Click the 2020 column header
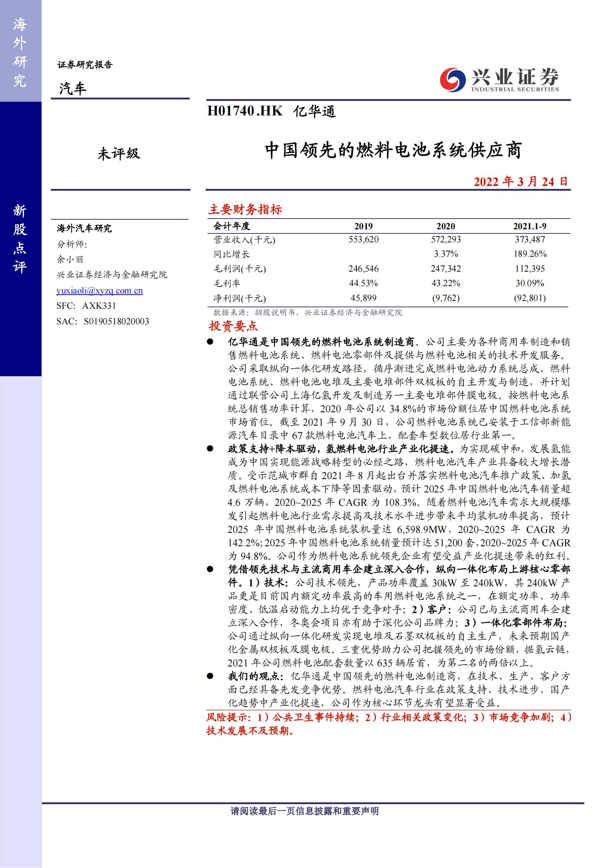The width and height of the screenshot is (614, 868). point(446,226)
